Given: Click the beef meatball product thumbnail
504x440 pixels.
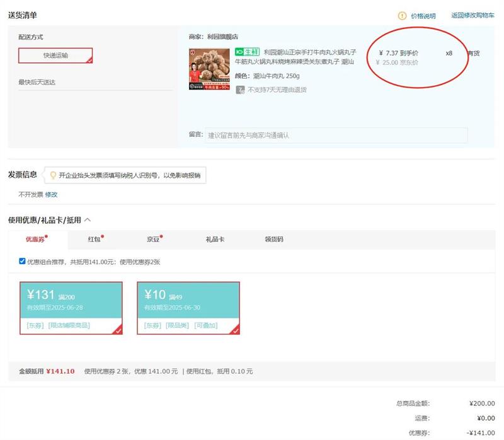Looking at the screenshot, I should point(209,69).
